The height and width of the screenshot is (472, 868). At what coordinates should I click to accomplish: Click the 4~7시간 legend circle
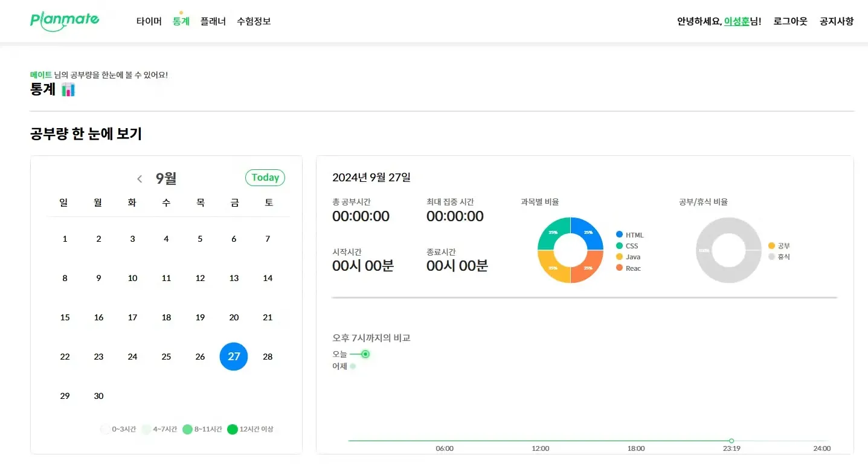146,430
